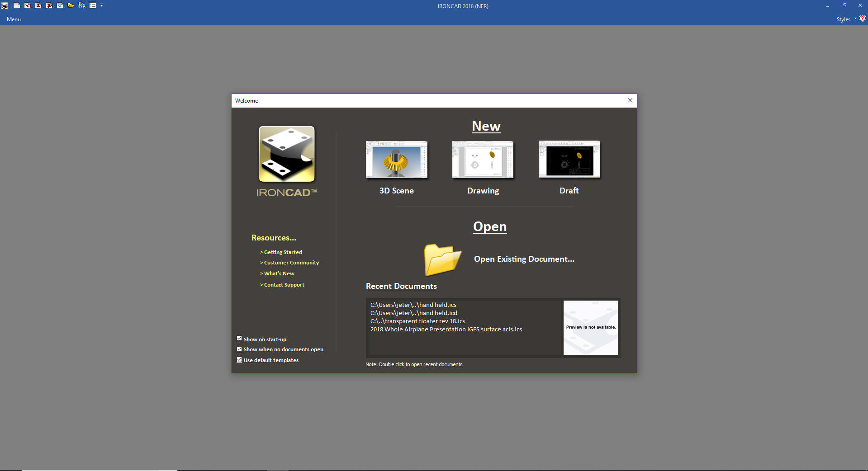Image resolution: width=868 pixels, height=471 pixels.
Task: Select recent file transparent floater rev 18.ics
Action: [x=417, y=321]
